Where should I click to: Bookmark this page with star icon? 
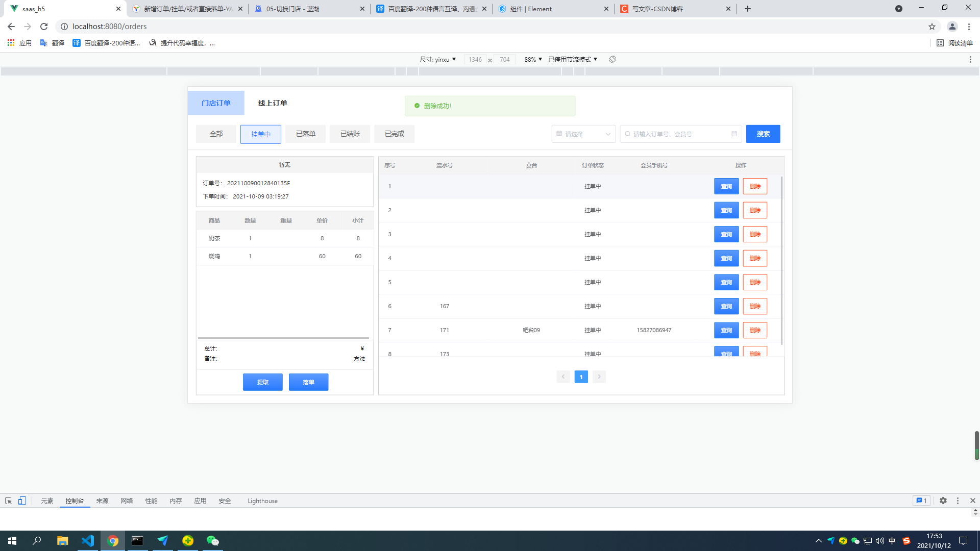[932, 27]
